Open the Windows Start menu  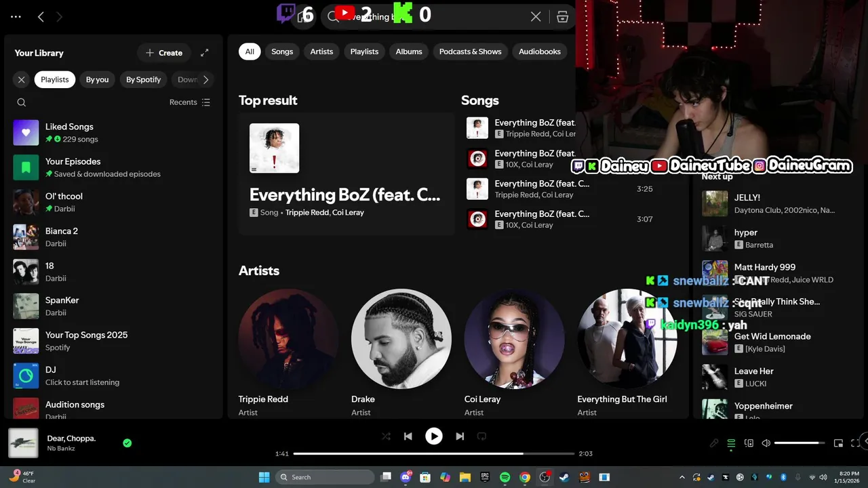(x=264, y=477)
